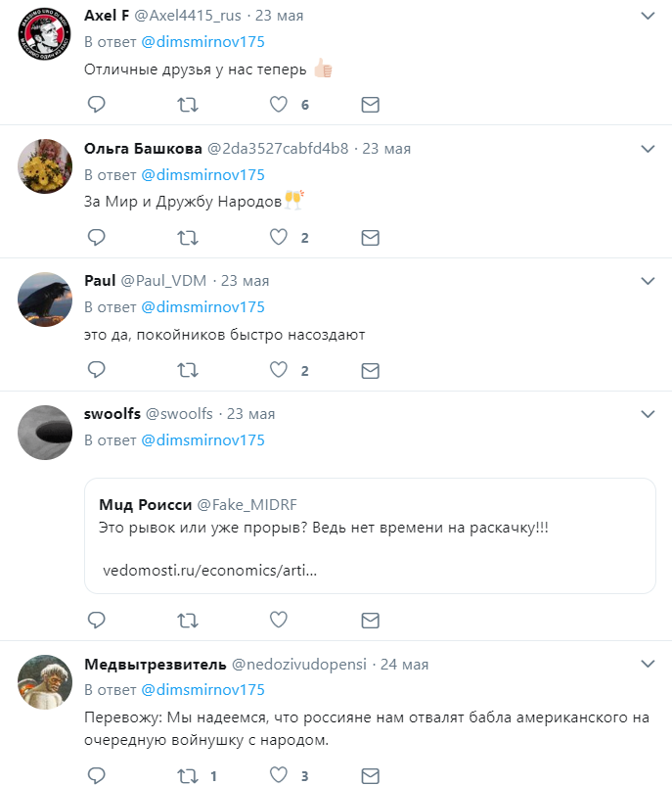Message Paul's tweet with envelope icon
The image size is (672, 786).
tap(370, 370)
